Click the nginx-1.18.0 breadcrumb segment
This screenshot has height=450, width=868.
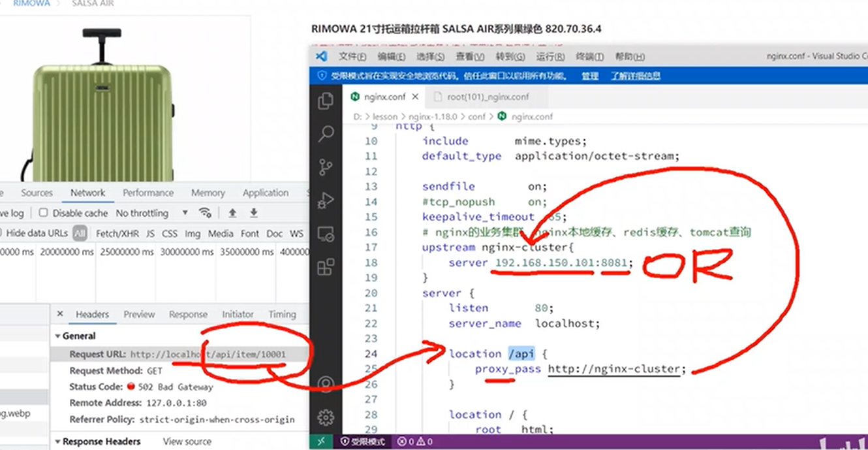point(434,116)
